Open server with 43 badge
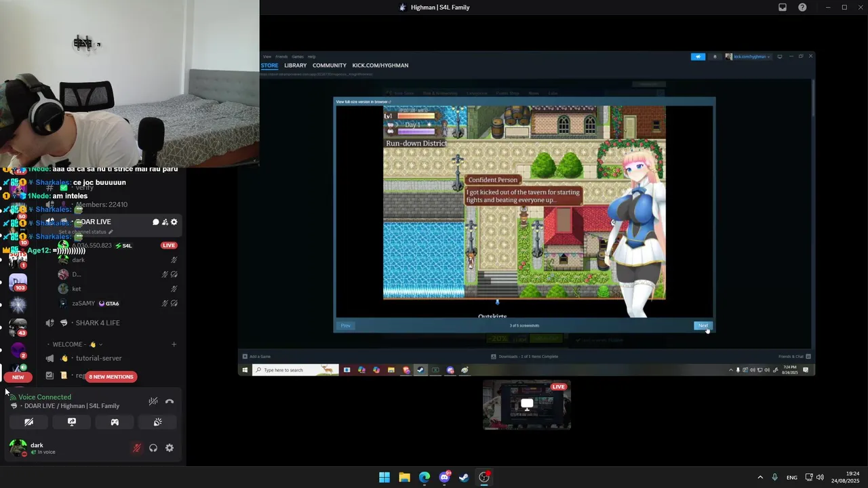868x488 pixels. click(18, 327)
